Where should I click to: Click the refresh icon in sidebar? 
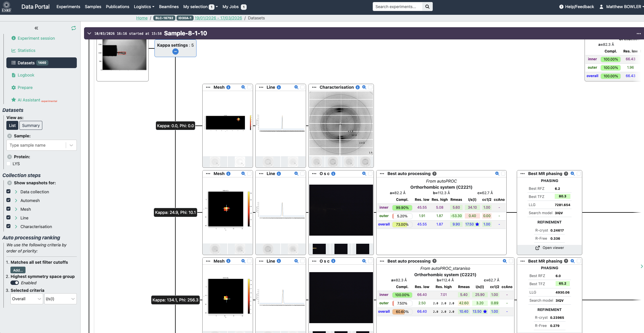pos(74,28)
